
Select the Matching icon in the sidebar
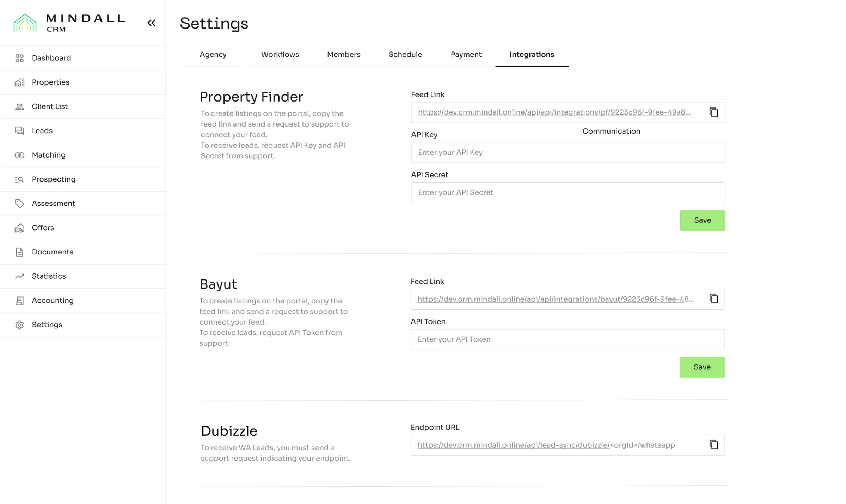point(20,155)
